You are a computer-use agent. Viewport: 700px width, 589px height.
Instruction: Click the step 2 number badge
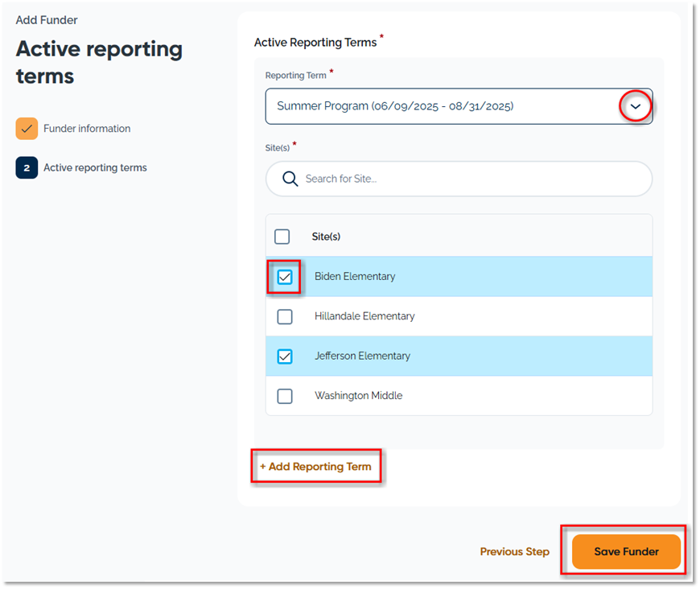[27, 167]
